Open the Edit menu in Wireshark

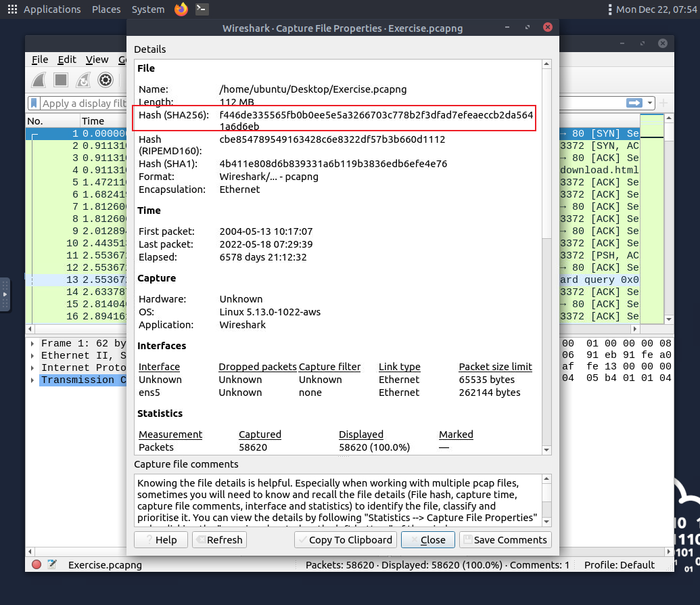tap(67, 60)
